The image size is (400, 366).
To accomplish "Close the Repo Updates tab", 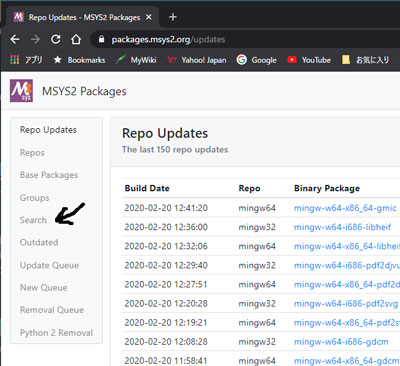I will [x=149, y=17].
